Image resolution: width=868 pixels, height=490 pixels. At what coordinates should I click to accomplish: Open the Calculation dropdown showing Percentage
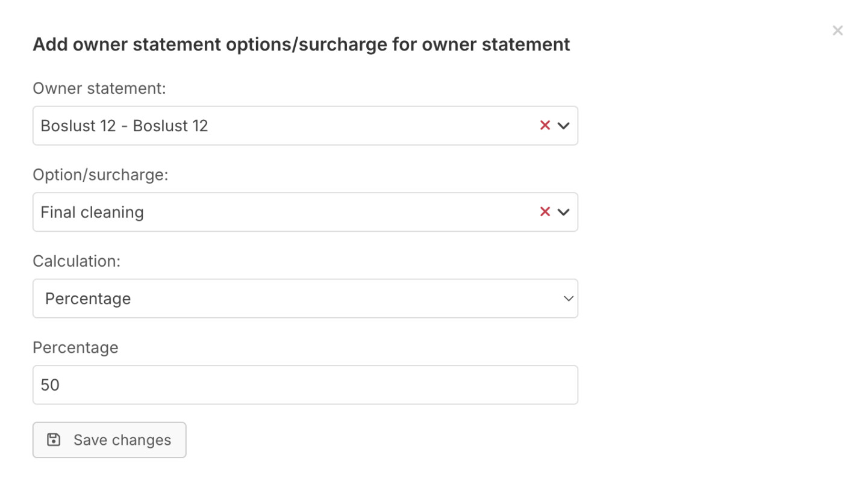(x=305, y=298)
